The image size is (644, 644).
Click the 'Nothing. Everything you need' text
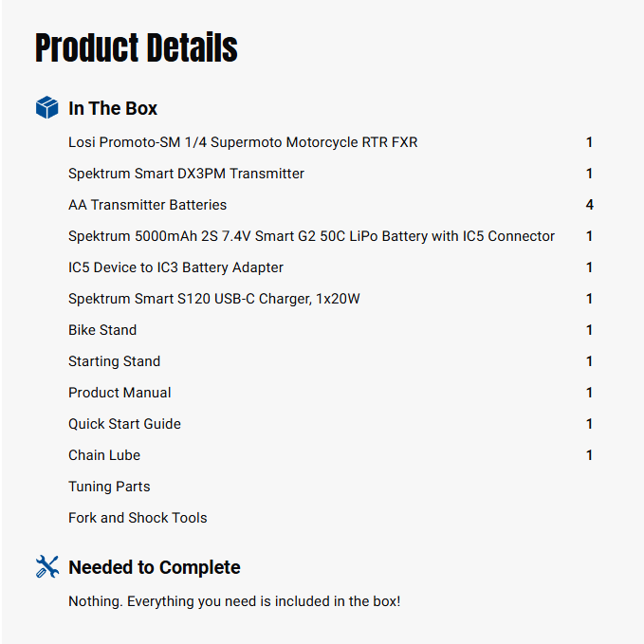click(x=234, y=601)
